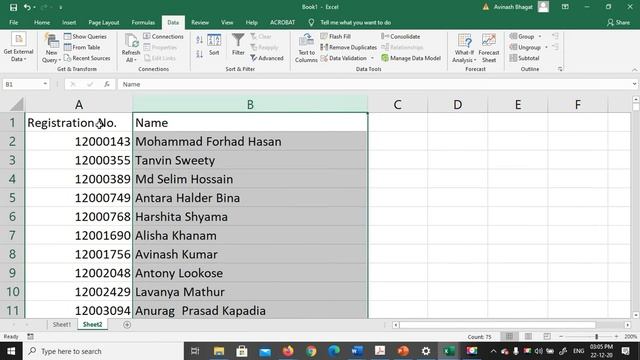Create a Forecast Sheet

click(x=489, y=49)
